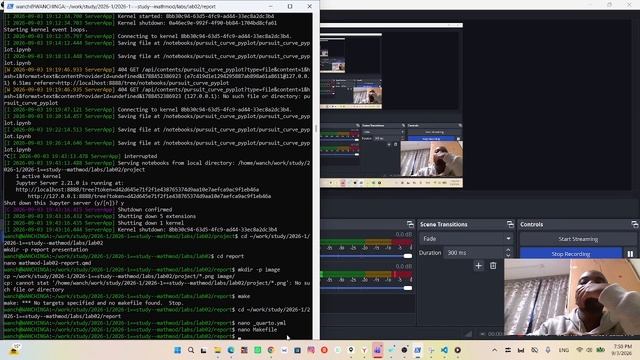The width and height of the screenshot is (640, 360).
Task: Click the 'nano _quarto.yml' command line
Action: 262,323
